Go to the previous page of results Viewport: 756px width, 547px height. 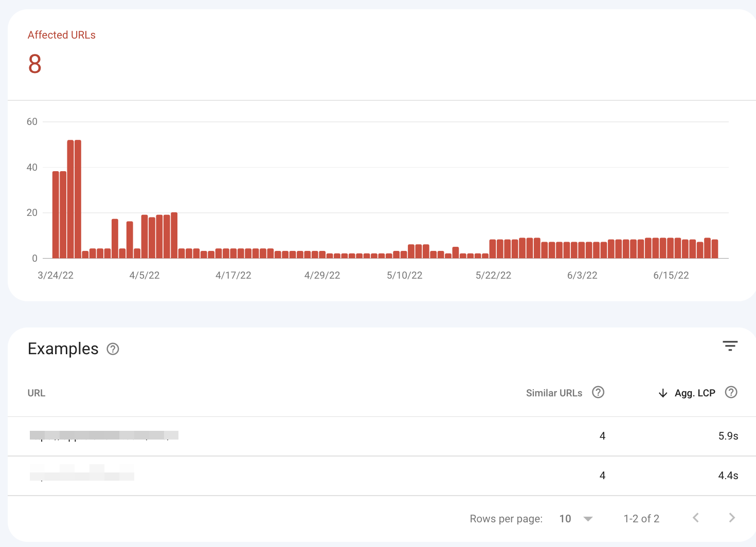coord(696,518)
